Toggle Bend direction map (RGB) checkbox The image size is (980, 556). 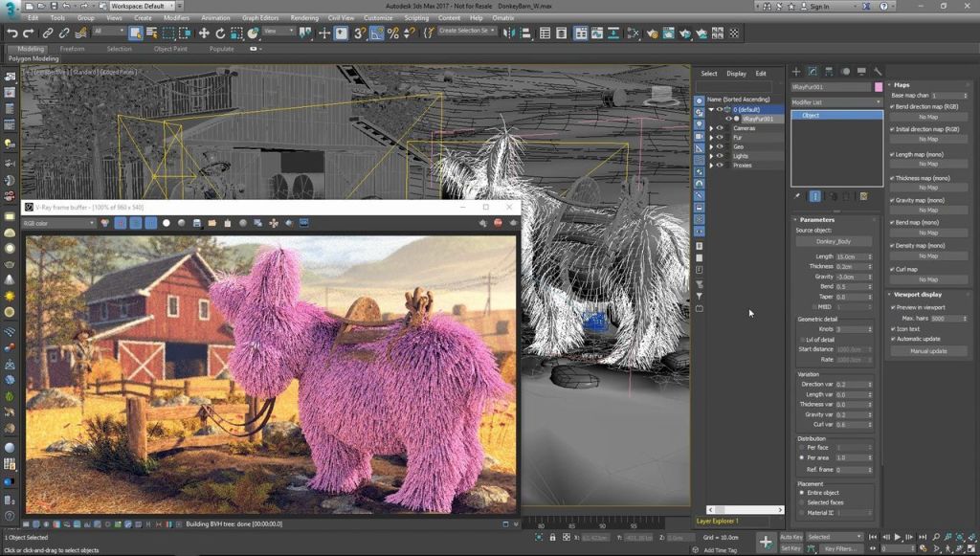coord(893,107)
